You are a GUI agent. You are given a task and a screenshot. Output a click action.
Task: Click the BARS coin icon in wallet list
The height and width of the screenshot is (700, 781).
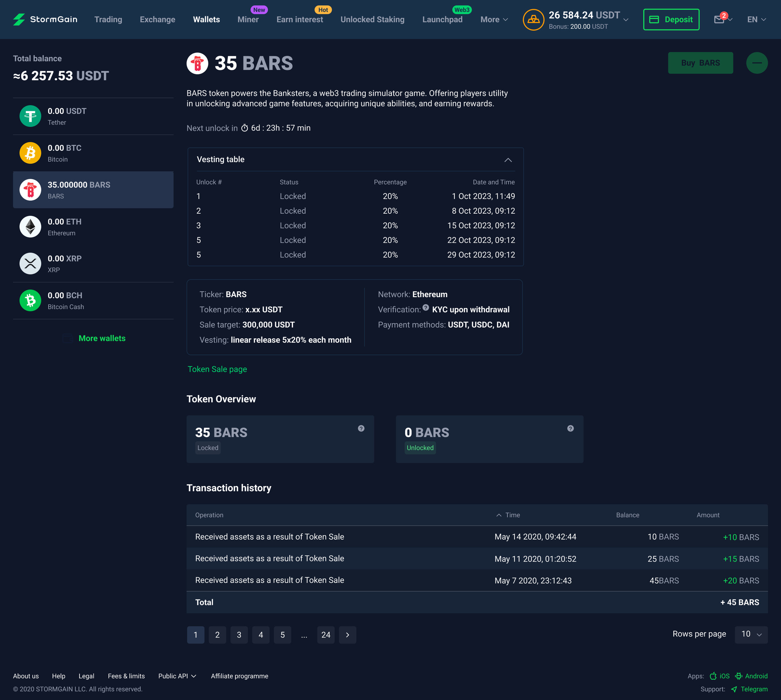pyautogui.click(x=31, y=190)
